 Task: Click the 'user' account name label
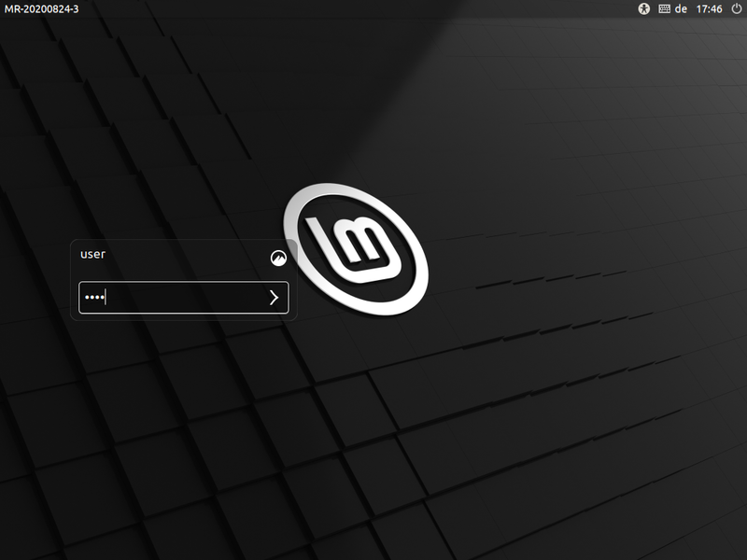pyautogui.click(x=92, y=253)
